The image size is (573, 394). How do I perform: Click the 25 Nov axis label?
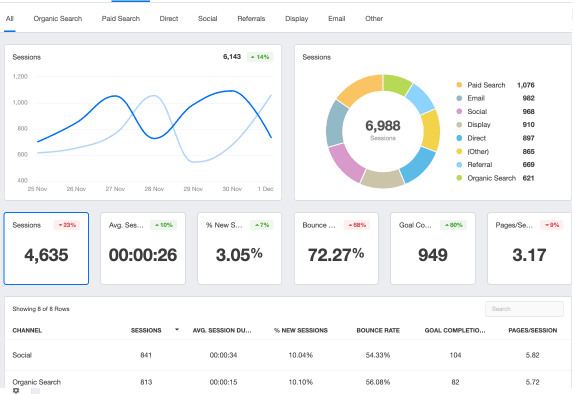37,189
